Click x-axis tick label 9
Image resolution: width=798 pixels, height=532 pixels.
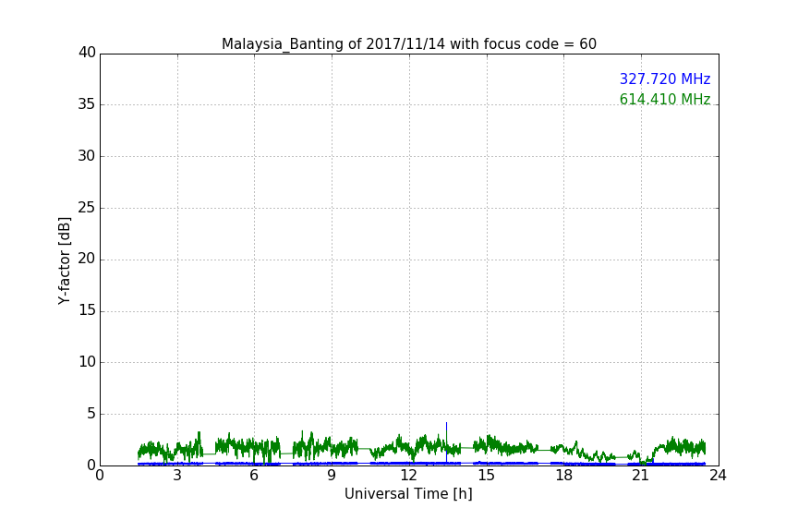pyautogui.click(x=332, y=476)
